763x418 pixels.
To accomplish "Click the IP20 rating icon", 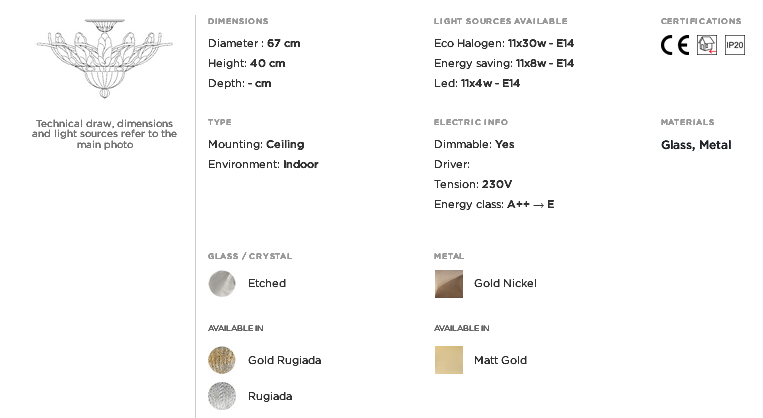I will 734,45.
